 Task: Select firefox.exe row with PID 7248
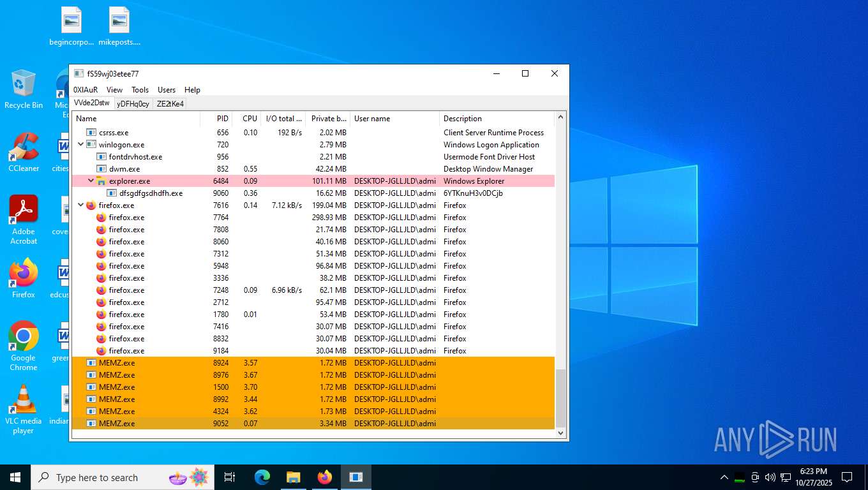(313, 290)
